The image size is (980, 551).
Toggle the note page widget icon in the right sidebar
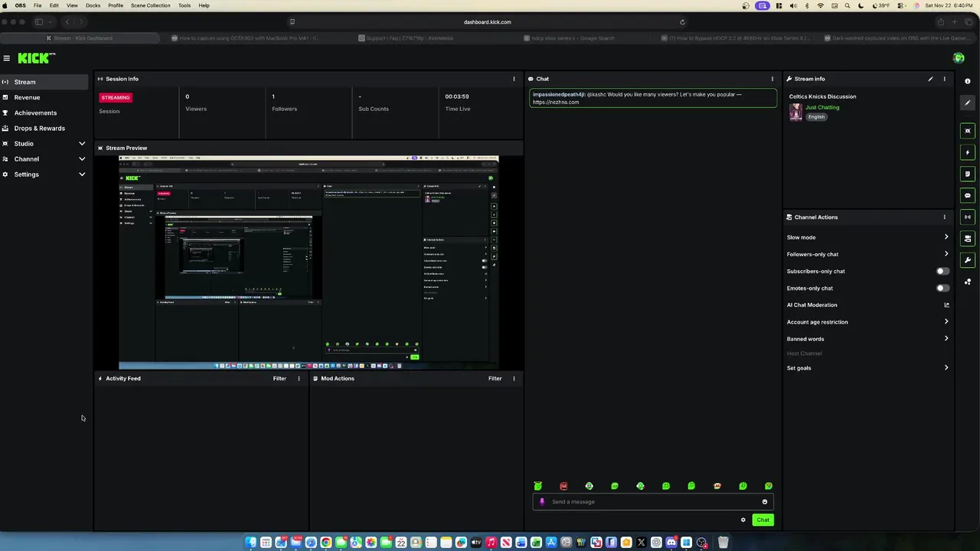pos(968,174)
